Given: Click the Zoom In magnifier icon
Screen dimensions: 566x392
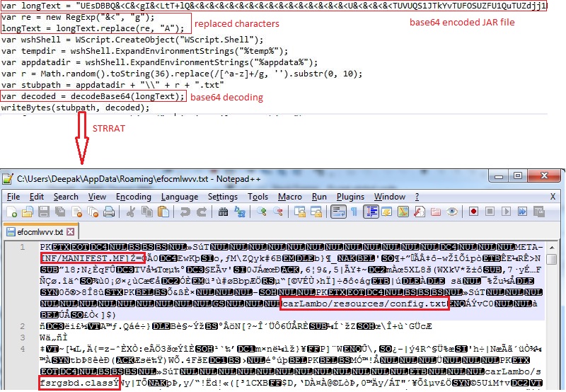Looking at the screenshot, I should pyautogui.click(x=261, y=212).
